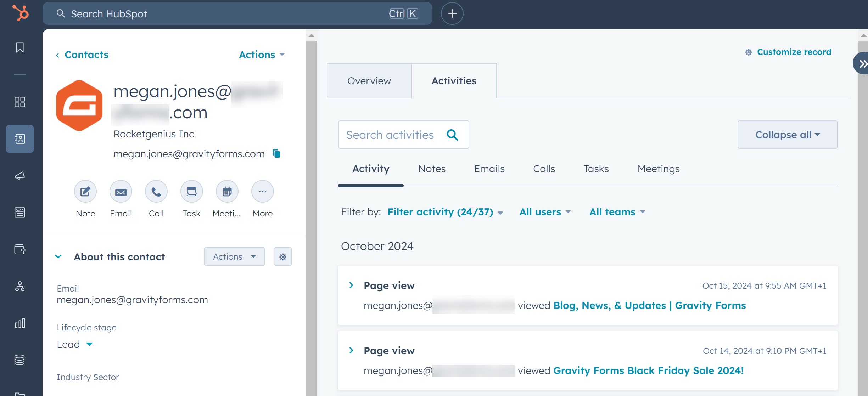Open the Collapse all dropdown
868x396 pixels.
(x=788, y=135)
